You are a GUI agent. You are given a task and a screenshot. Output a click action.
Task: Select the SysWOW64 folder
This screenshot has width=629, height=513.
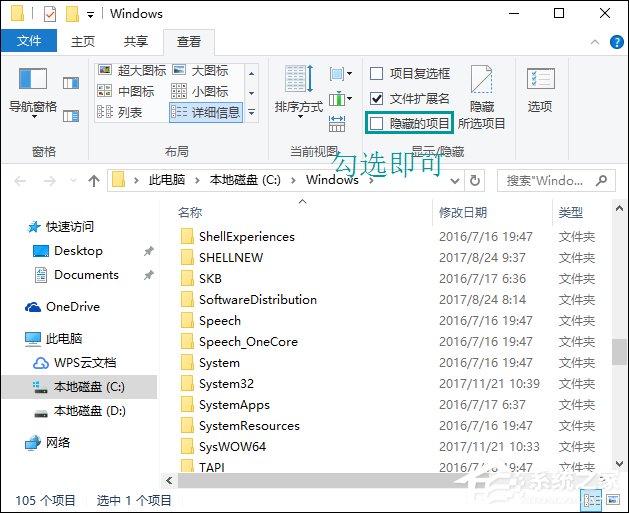click(x=223, y=447)
